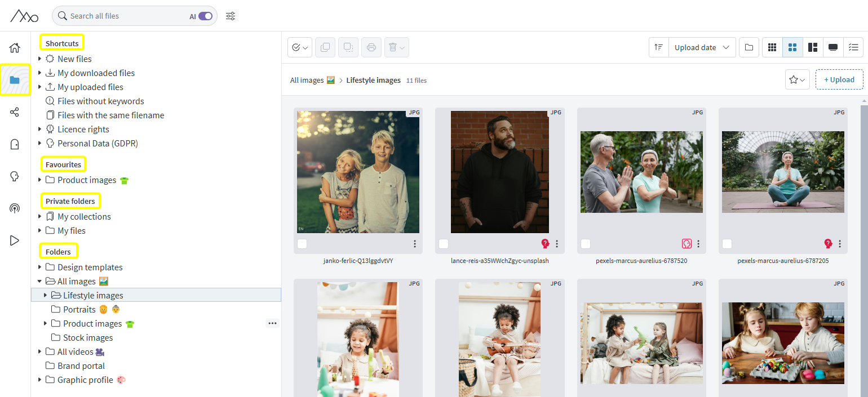
Task: Expand the Design templates folder
Action: click(x=39, y=267)
